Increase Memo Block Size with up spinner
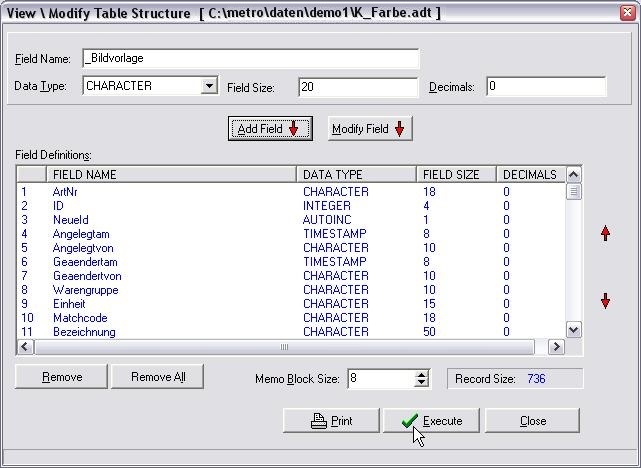The height and width of the screenshot is (468, 641). click(421, 374)
